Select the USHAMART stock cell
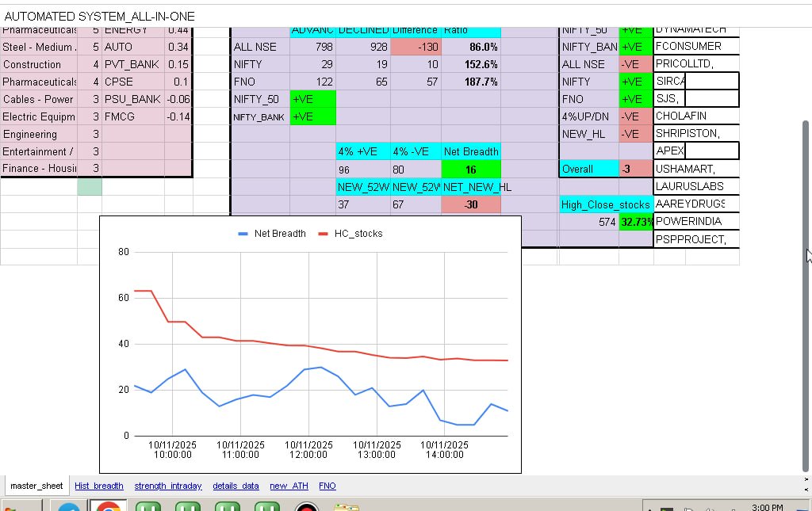 pyautogui.click(x=696, y=169)
